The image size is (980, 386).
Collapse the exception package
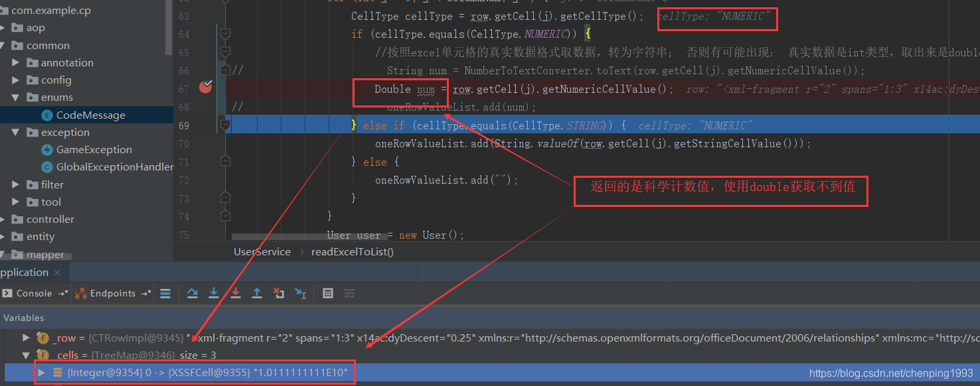(x=16, y=133)
